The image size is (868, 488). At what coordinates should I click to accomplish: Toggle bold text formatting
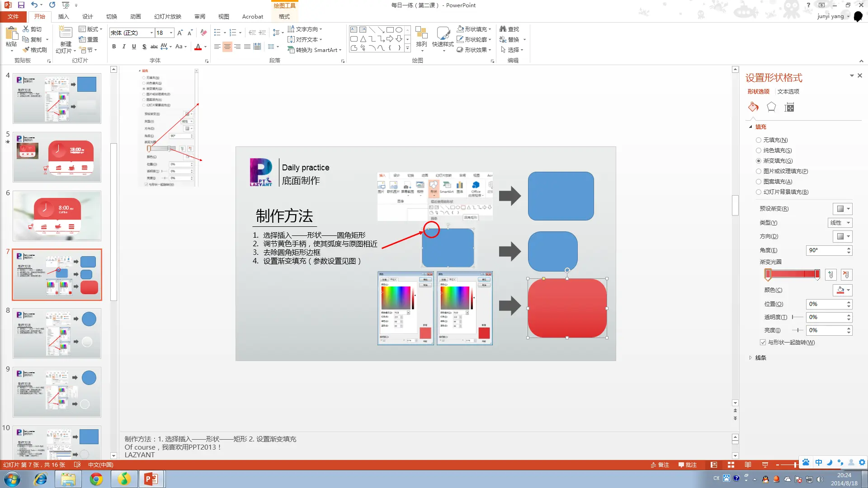[114, 47]
